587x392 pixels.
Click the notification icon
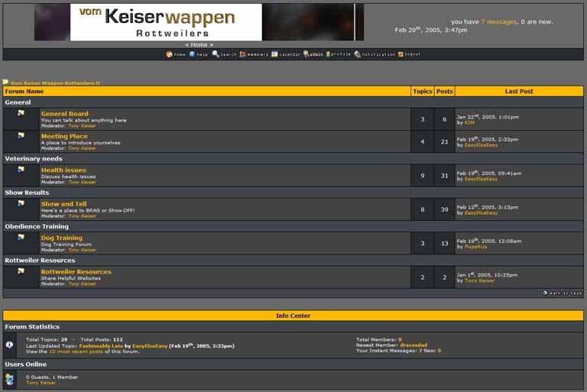[357, 54]
